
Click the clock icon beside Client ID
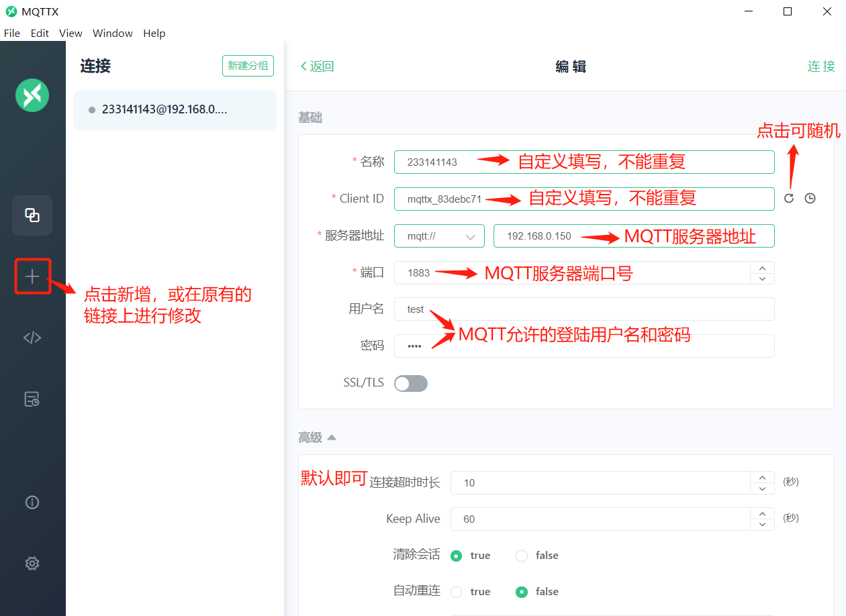810,198
